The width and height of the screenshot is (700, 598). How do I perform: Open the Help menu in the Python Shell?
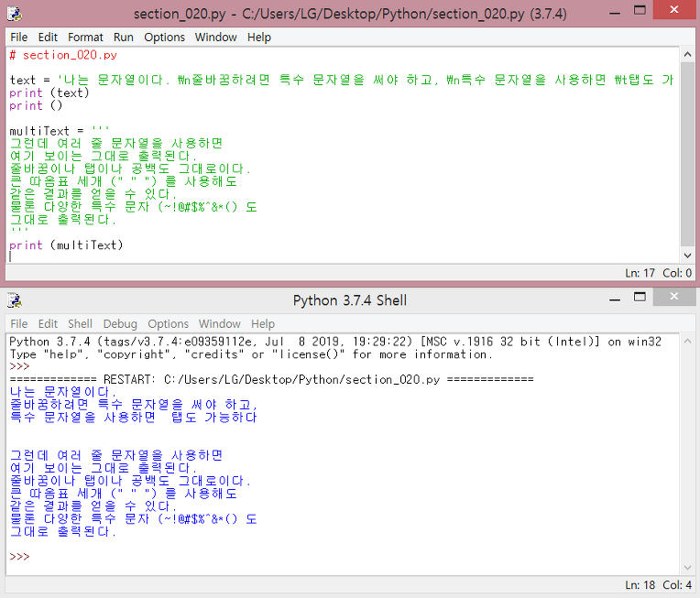pos(263,323)
